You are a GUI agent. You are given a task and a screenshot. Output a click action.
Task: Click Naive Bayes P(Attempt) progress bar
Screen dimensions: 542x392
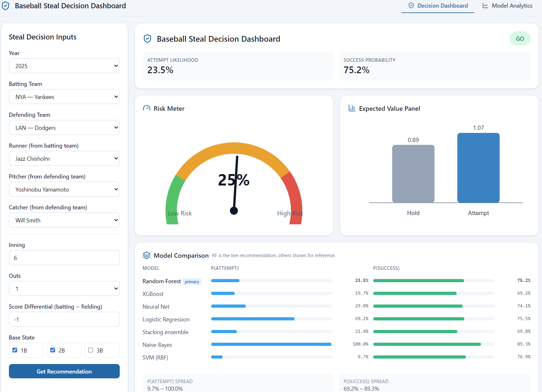tap(271, 344)
